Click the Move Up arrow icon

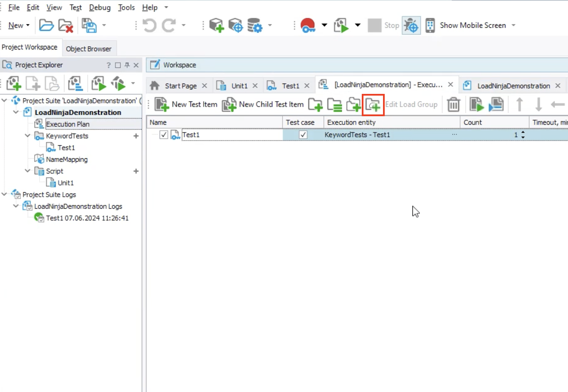[519, 105]
